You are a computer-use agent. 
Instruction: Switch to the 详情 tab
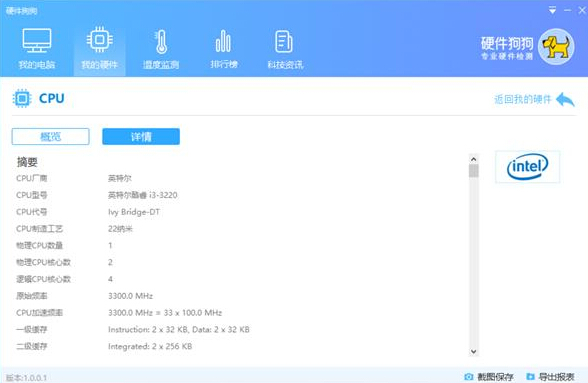pyautogui.click(x=141, y=137)
